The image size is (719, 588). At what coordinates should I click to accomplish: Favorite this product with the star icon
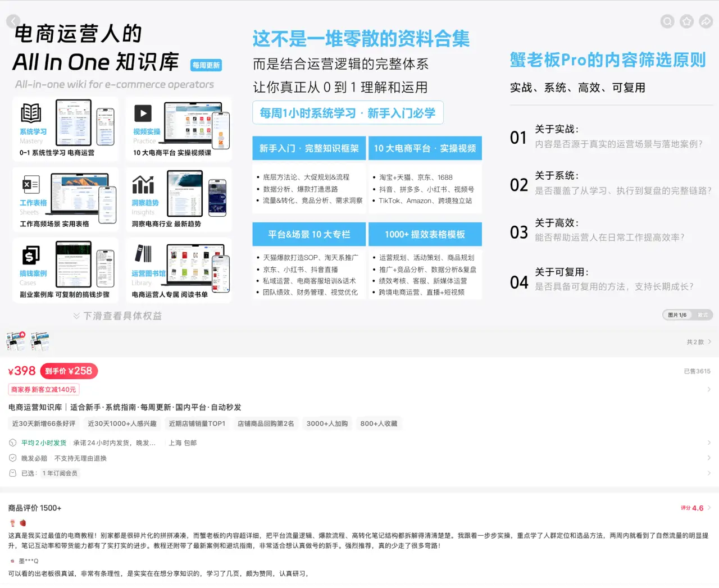point(686,21)
